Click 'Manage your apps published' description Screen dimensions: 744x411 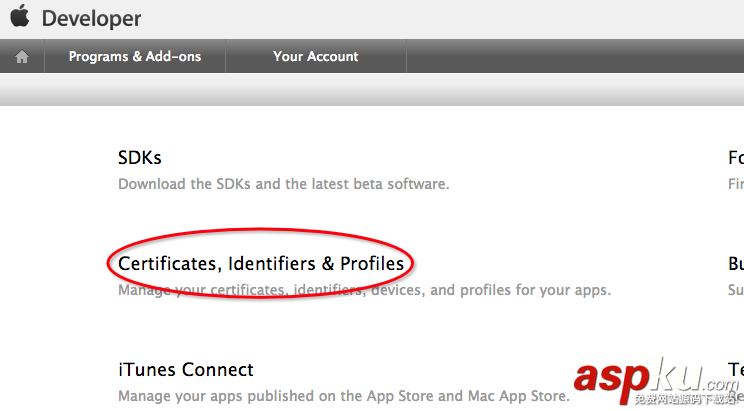[340, 396]
